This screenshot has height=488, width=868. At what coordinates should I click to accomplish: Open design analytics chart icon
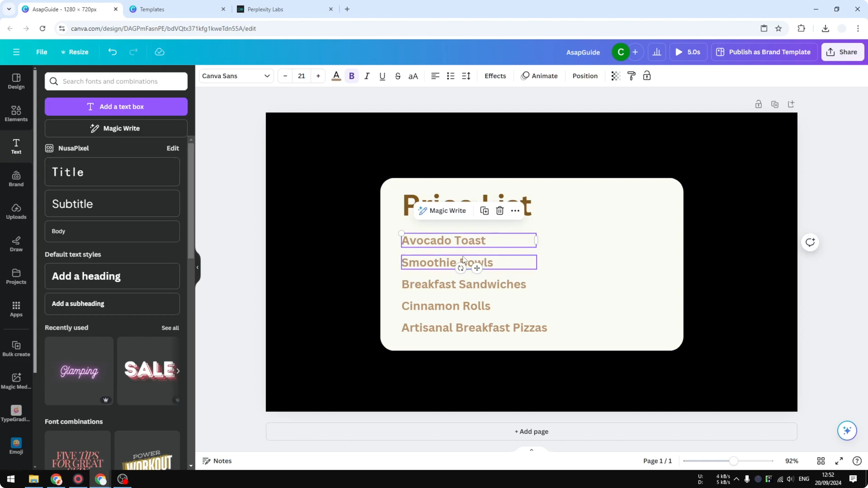point(657,52)
